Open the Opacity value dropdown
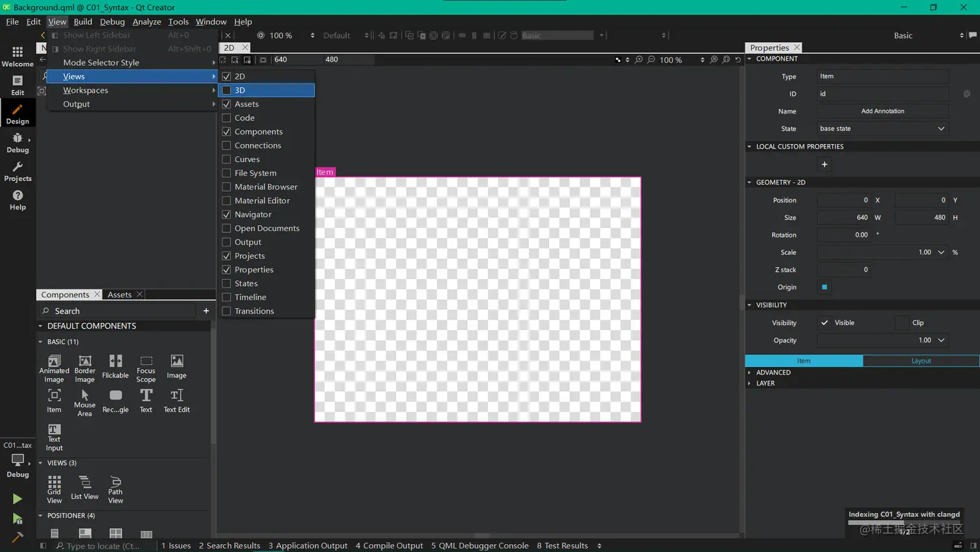The width and height of the screenshot is (980, 552). 941,340
